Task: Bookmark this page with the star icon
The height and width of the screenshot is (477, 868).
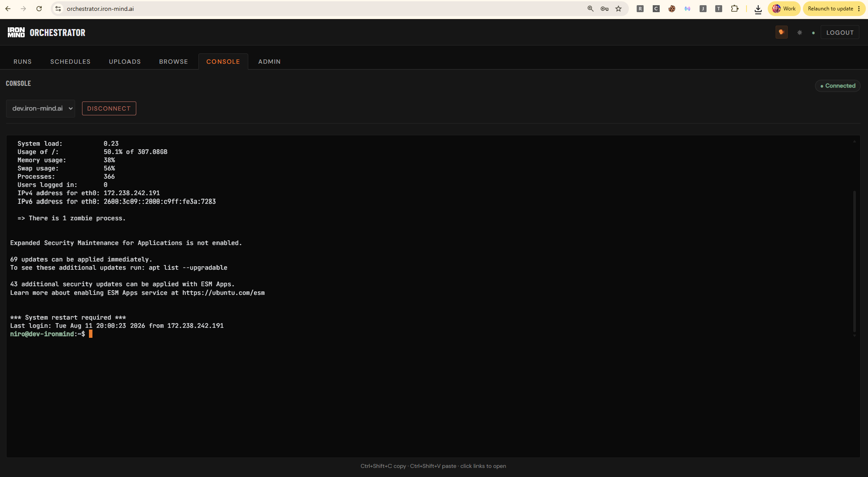Action: 618,9
